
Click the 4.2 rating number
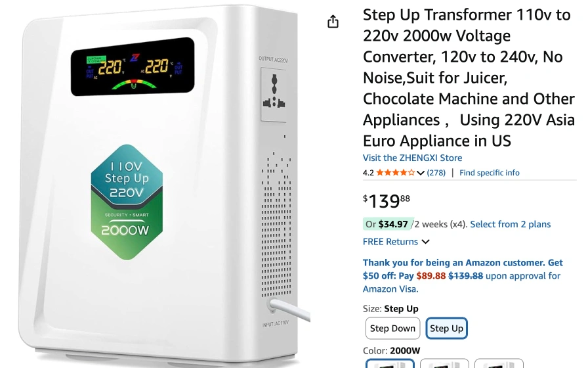[368, 173]
